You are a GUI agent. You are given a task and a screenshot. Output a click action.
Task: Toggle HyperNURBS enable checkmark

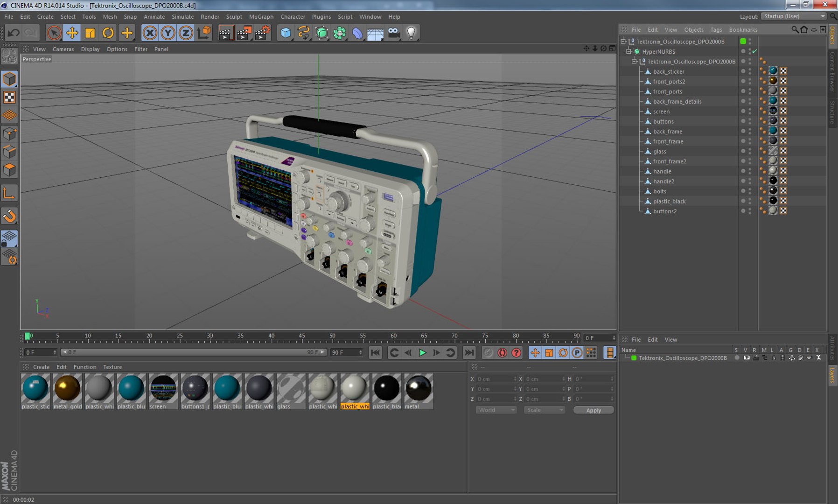[x=755, y=51]
